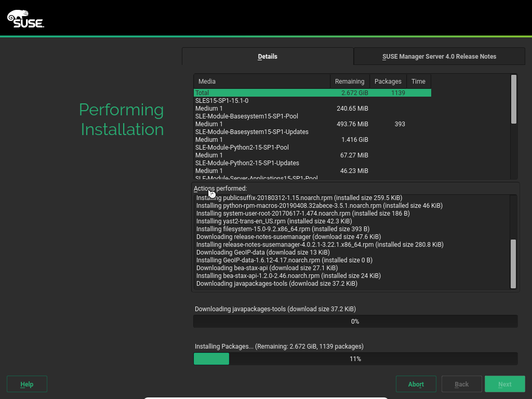Switch to the Details tab

[268, 56]
